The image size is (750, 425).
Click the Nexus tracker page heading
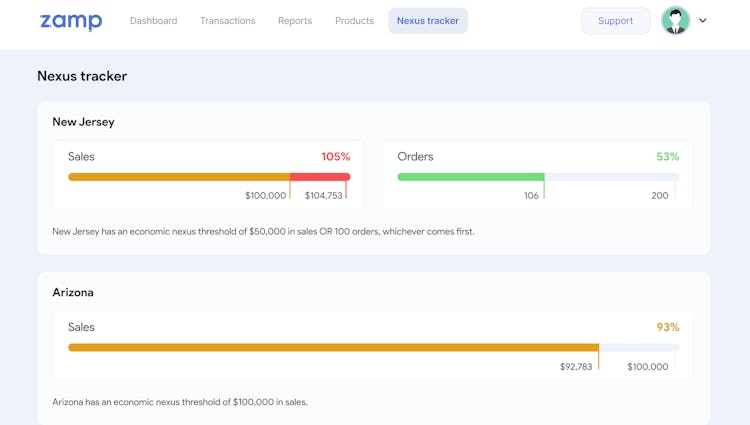click(x=82, y=76)
